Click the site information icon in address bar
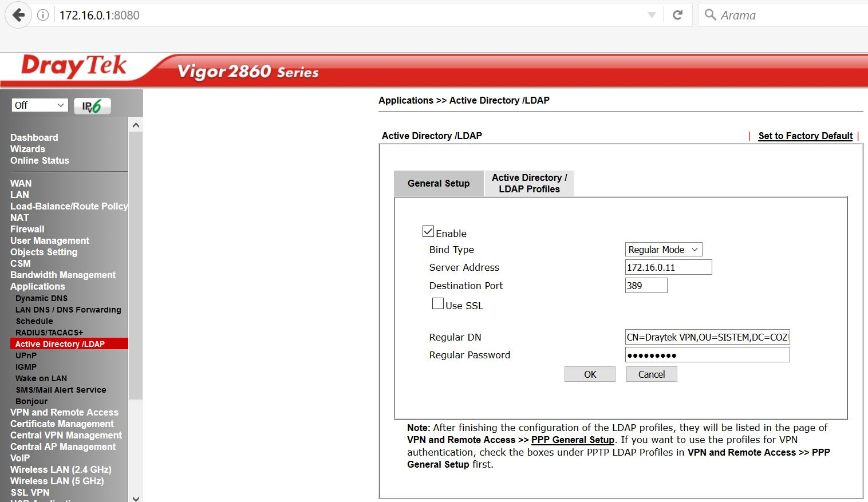The image size is (868, 502). click(43, 15)
